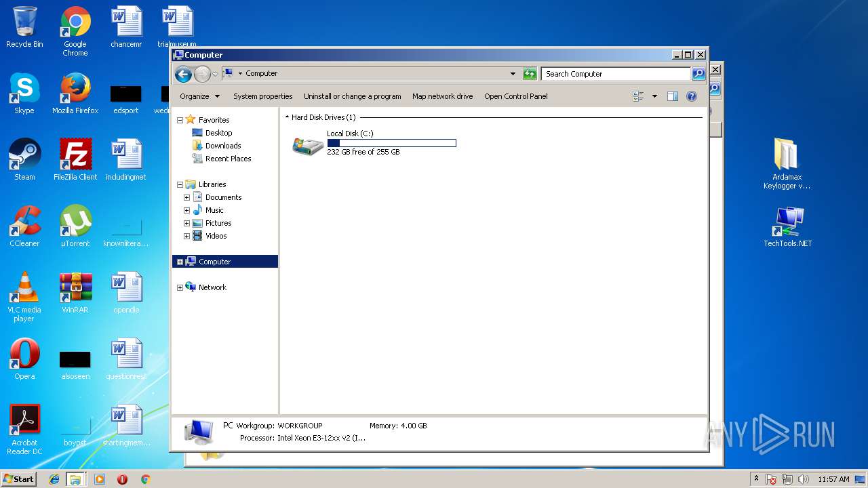Launch Mozilla Firefox from the desktop
The height and width of the screenshot is (488, 868).
coord(75,94)
